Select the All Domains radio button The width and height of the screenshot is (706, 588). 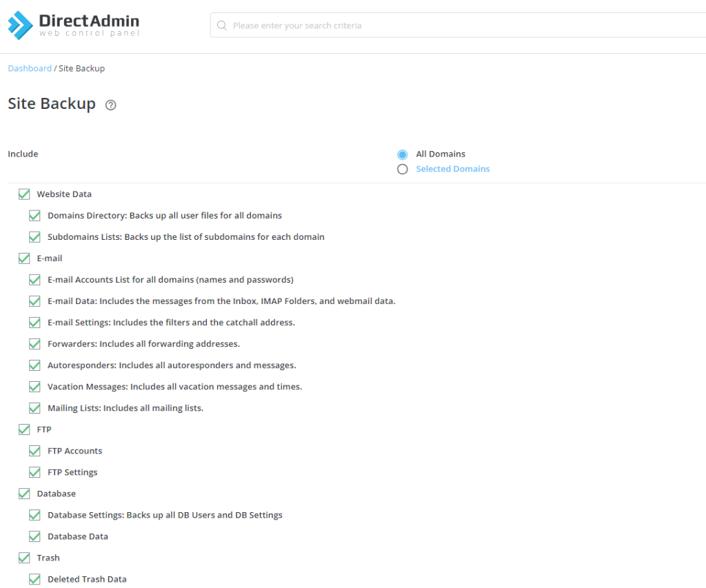point(403,154)
